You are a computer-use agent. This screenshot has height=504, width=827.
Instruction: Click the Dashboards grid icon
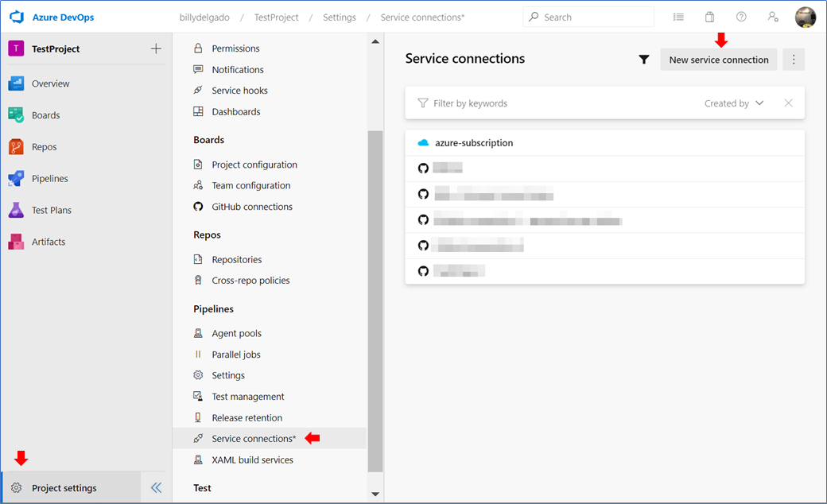198,111
